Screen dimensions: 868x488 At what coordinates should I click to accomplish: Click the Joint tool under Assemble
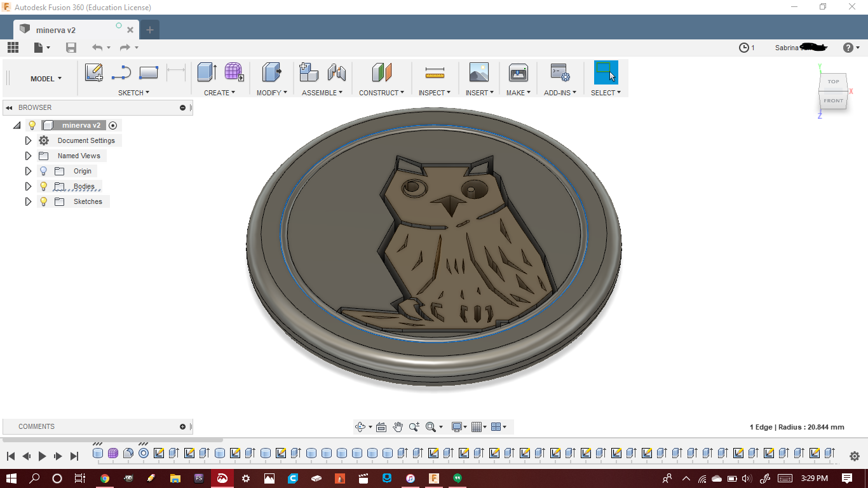point(337,72)
